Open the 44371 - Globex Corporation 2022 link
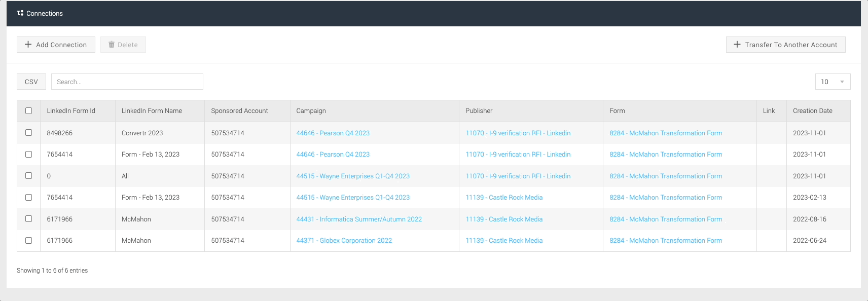This screenshot has height=301, width=868. coord(344,241)
